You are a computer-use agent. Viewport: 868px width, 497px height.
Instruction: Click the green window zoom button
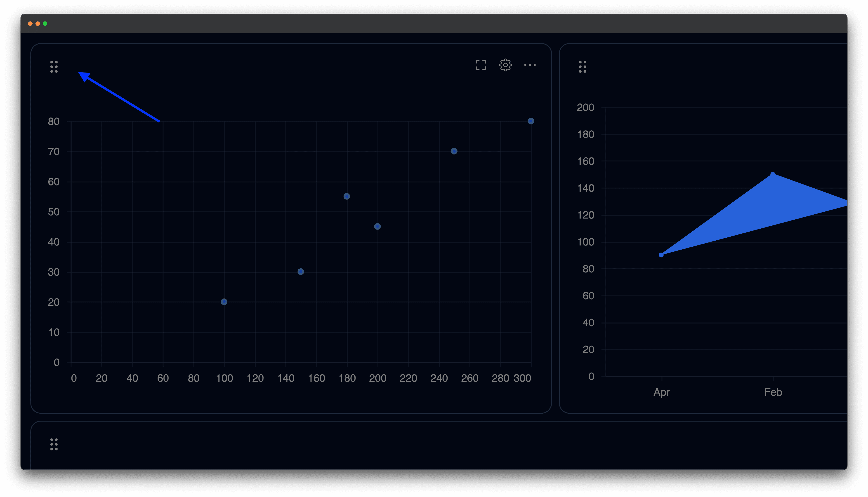[x=45, y=23]
